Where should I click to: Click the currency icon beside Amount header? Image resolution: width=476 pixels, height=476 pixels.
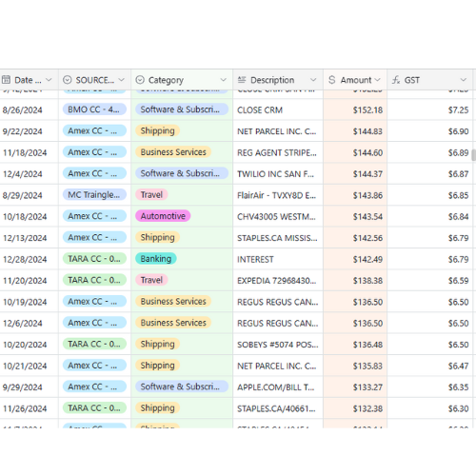pos(332,80)
